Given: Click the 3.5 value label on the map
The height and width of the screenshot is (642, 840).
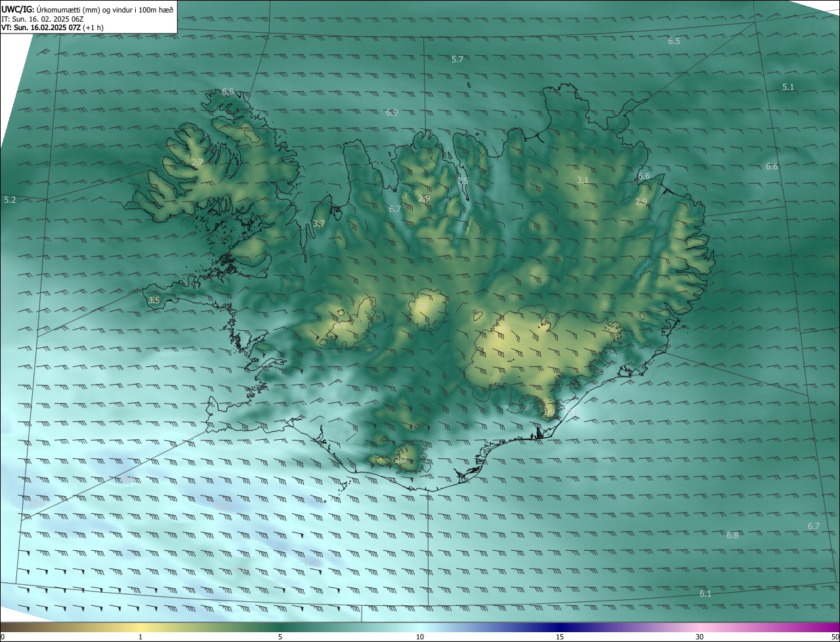Looking at the screenshot, I should pos(154,300).
